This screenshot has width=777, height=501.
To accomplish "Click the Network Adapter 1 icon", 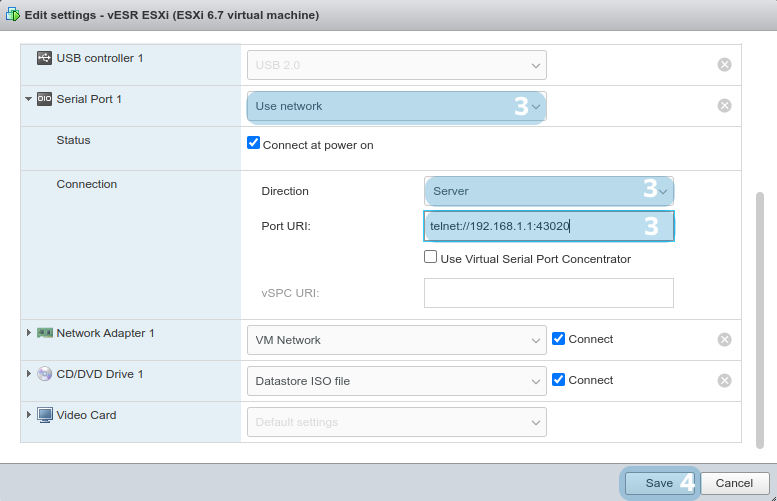I will click(44, 333).
